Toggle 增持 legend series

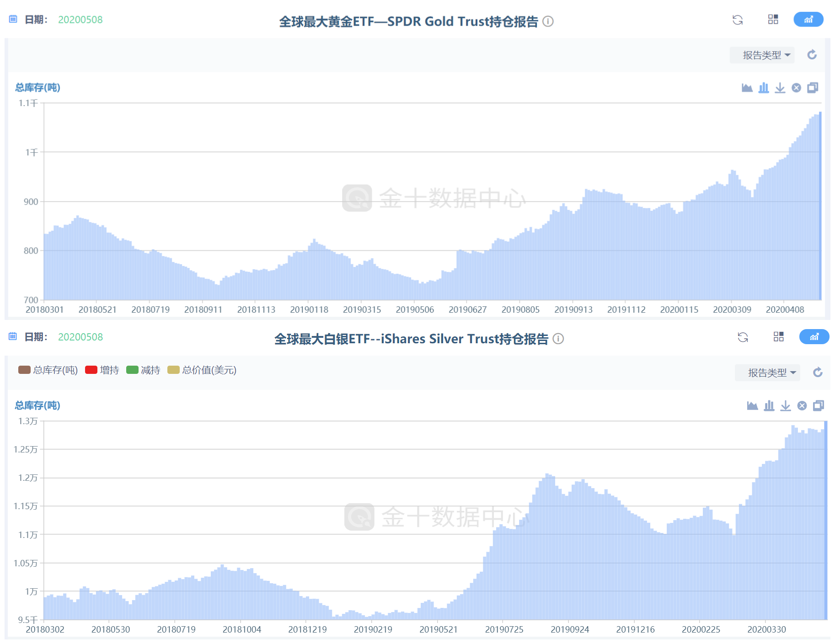click(x=102, y=370)
